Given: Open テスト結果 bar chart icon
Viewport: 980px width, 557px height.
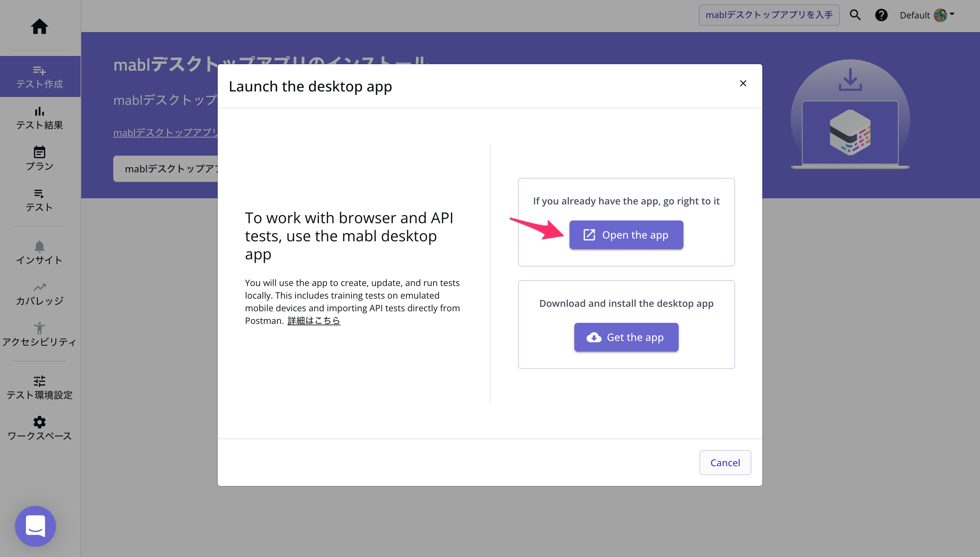Looking at the screenshot, I should 39,111.
